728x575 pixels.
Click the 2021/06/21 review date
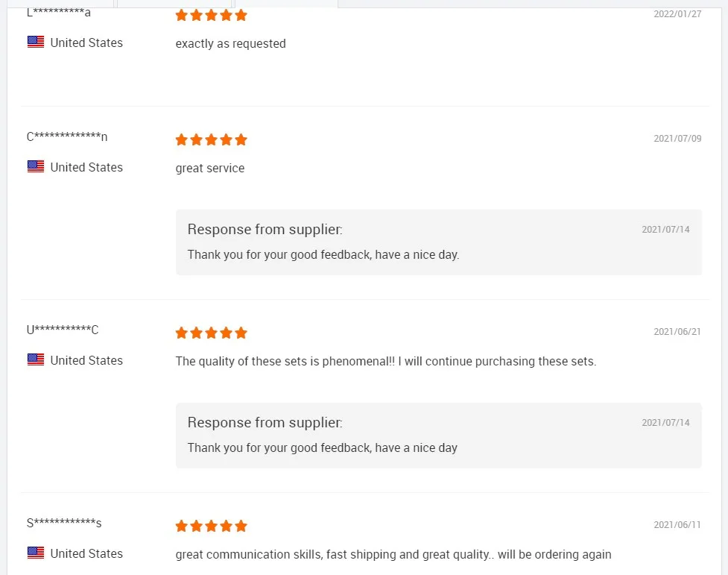coord(677,332)
